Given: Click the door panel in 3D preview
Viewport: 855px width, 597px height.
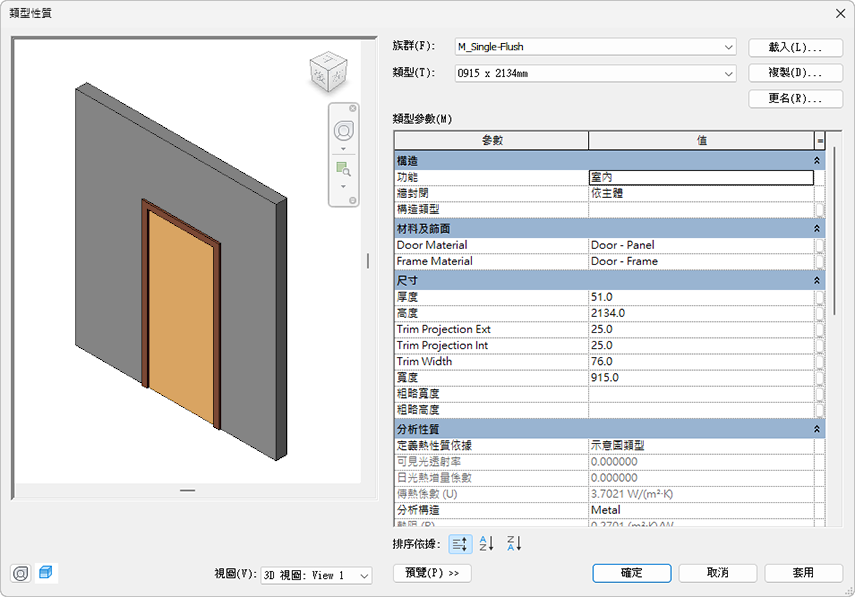Looking at the screenshot, I should [181, 318].
